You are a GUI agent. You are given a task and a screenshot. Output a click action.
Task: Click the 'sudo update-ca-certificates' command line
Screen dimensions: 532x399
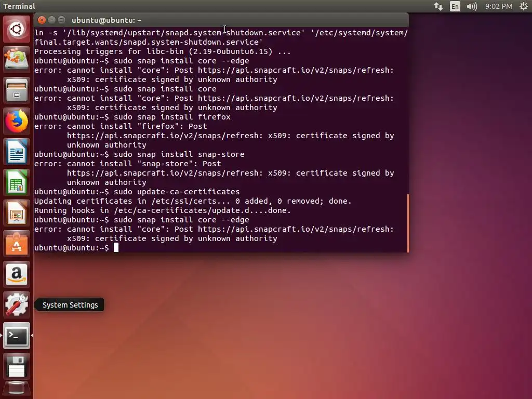tap(177, 192)
